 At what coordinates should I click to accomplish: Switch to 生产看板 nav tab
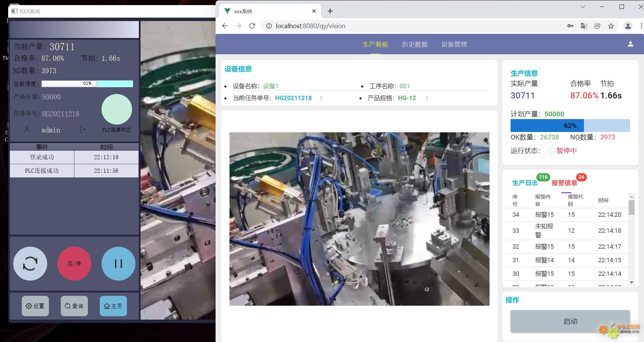click(x=375, y=44)
